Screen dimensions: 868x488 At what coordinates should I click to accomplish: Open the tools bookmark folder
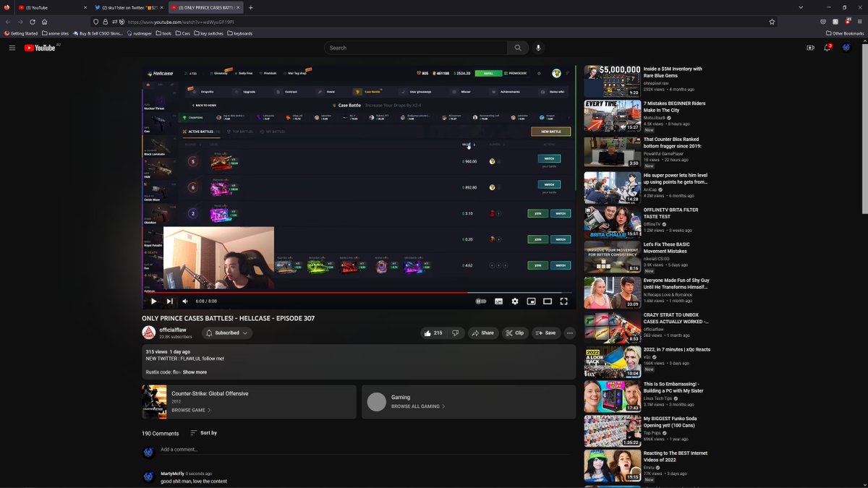tap(164, 33)
